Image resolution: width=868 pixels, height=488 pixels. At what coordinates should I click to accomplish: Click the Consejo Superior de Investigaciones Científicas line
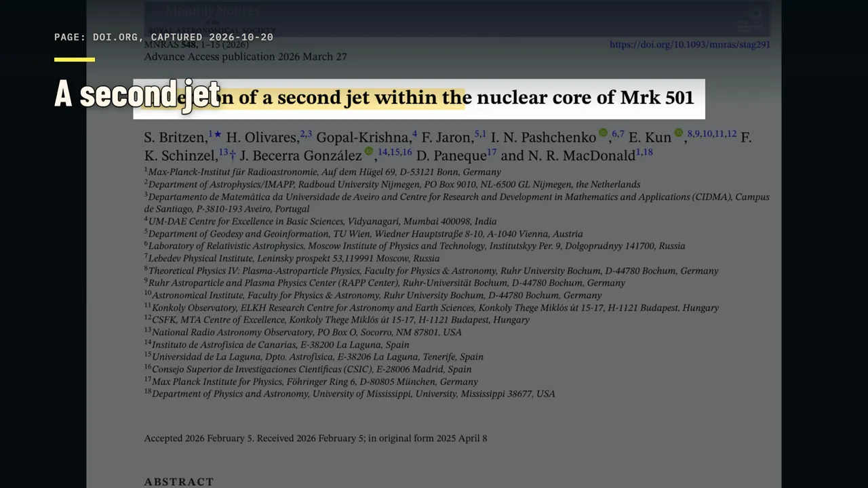[x=307, y=369]
